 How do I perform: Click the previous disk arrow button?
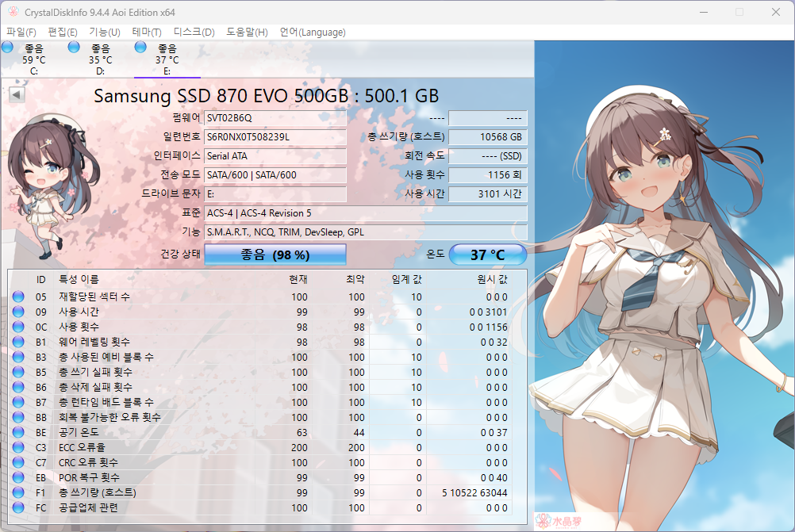coord(17,95)
